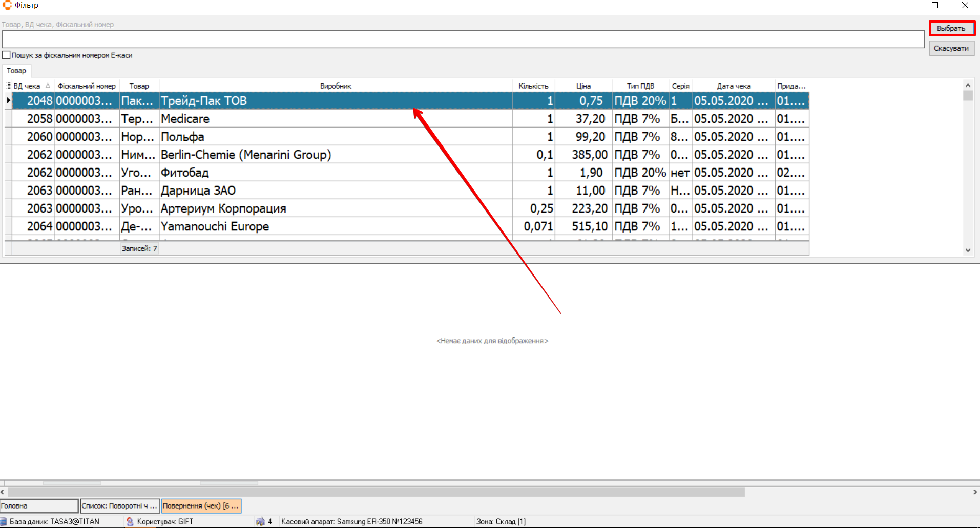Viewport: 980px width, 528px height.
Task: Focus the product search input field
Action: pyautogui.click(x=463, y=39)
